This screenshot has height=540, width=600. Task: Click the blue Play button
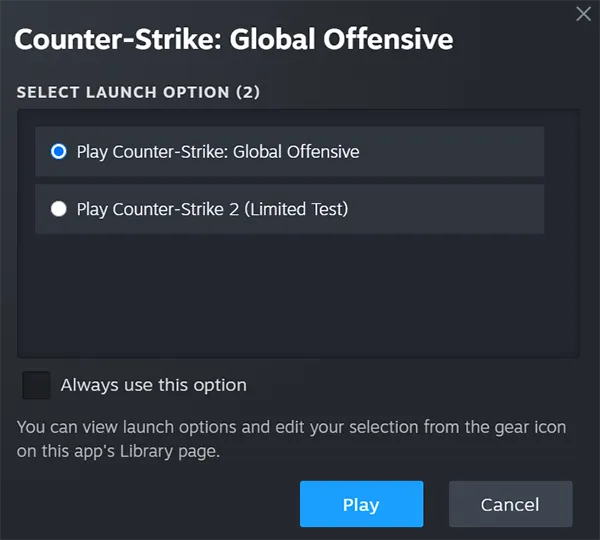point(362,504)
